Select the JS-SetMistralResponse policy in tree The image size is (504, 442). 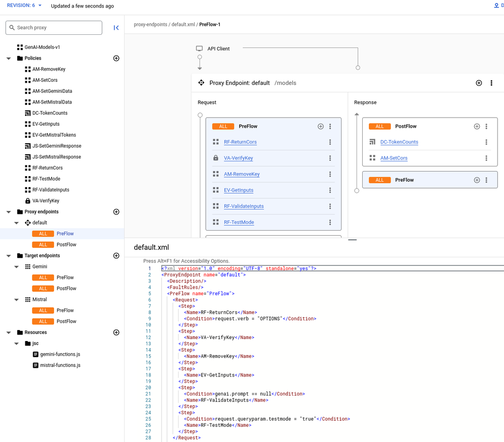pyautogui.click(x=57, y=157)
